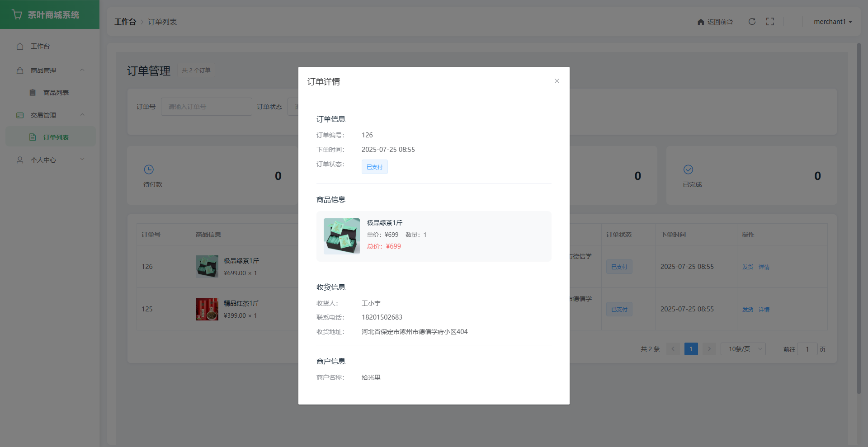Select 商品列表 in the sidebar
This screenshot has width=868, height=447.
point(56,93)
